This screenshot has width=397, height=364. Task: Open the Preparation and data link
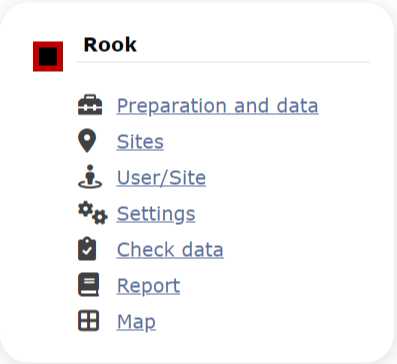(217, 106)
